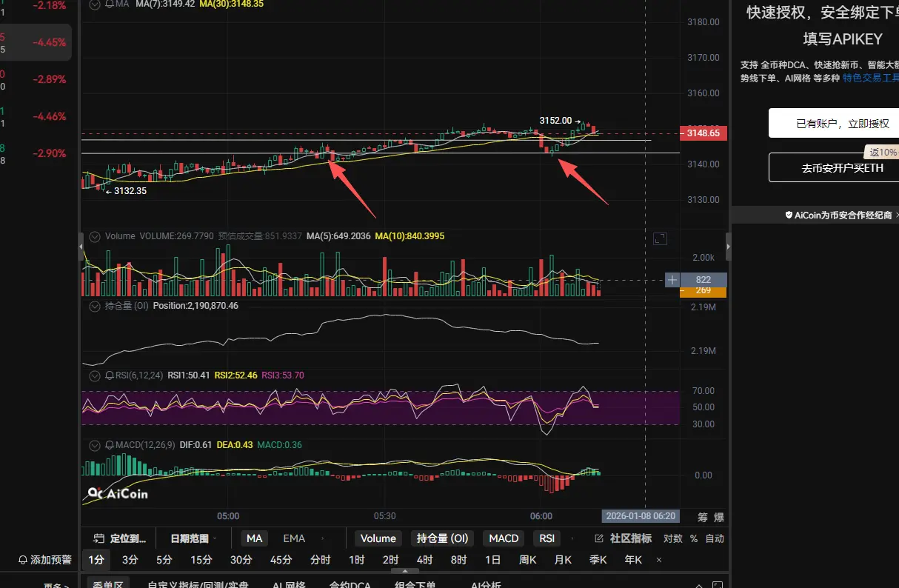899x588 pixels.
Task: Click the 添加预警 button
Action: click(x=45, y=560)
